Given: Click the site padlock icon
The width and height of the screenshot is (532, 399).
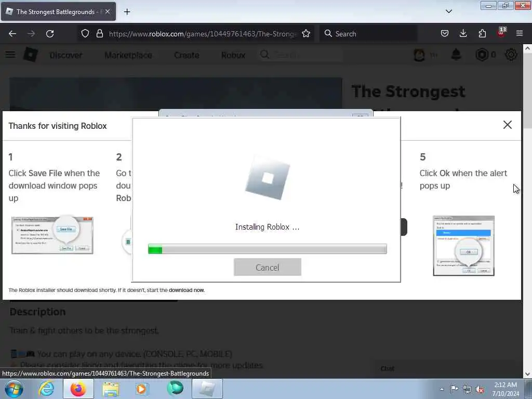Looking at the screenshot, I should [99, 34].
